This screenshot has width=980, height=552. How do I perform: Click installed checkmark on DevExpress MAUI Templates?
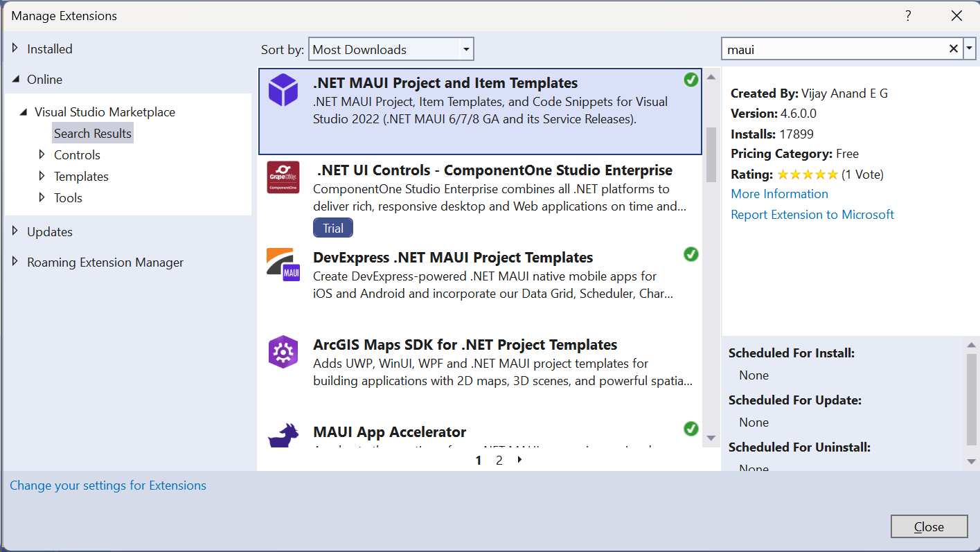691,254
